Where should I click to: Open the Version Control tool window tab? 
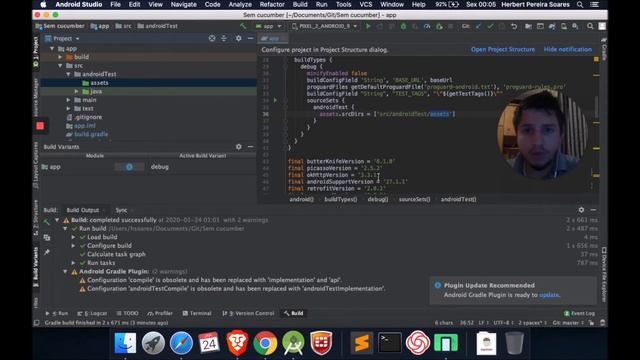[248, 313]
